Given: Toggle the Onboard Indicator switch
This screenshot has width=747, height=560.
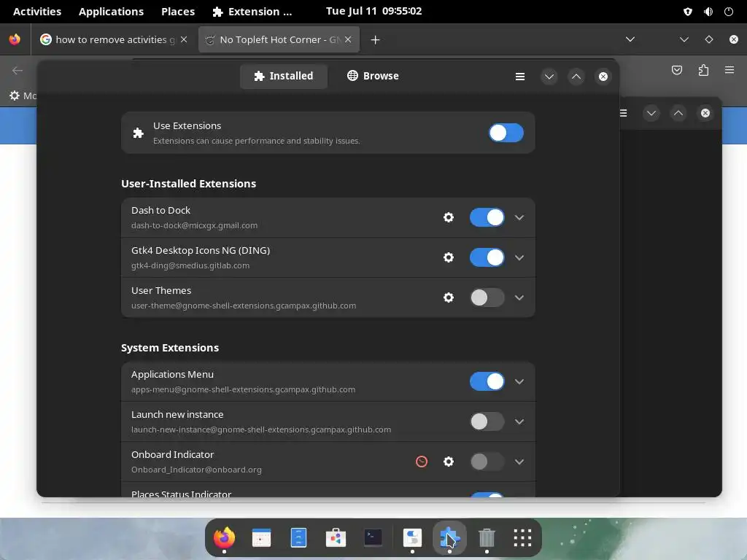Looking at the screenshot, I should [487, 462].
